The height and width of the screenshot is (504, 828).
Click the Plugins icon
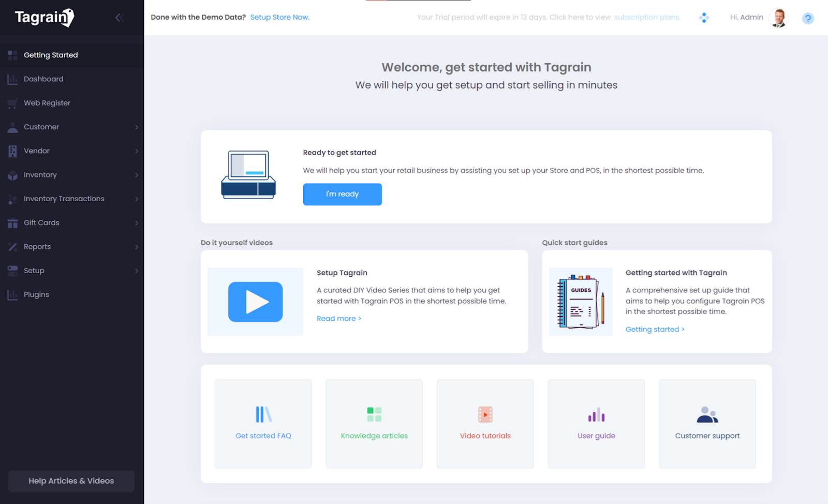coord(12,295)
